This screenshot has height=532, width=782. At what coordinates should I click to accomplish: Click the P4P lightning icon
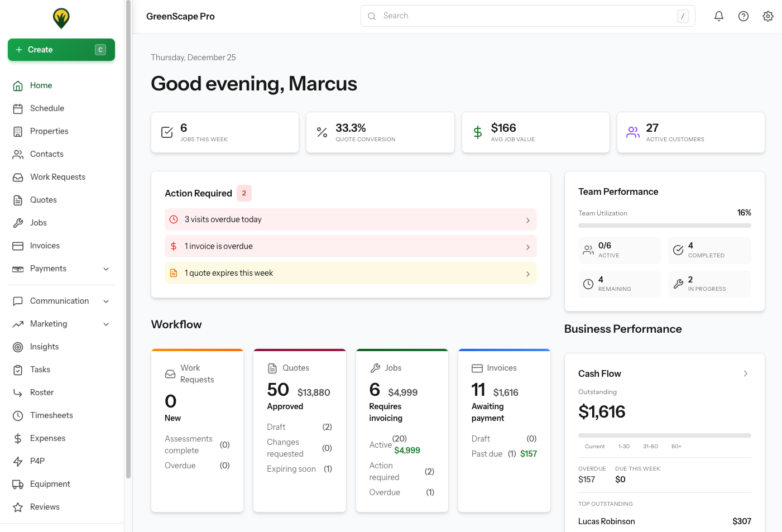[x=18, y=461]
